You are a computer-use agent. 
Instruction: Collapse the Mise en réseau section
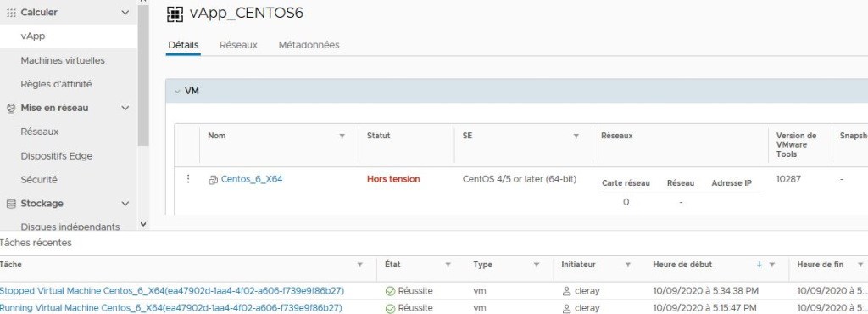point(125,109)
